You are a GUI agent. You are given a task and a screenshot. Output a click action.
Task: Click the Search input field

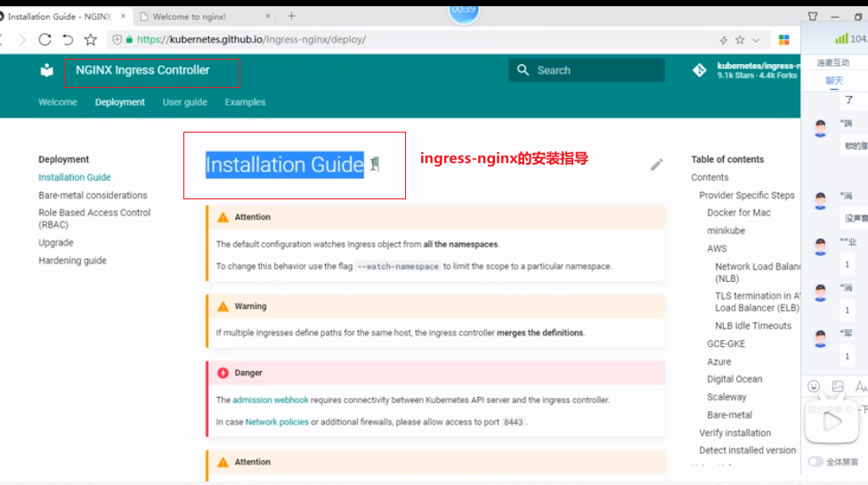[x=587, y=70]
